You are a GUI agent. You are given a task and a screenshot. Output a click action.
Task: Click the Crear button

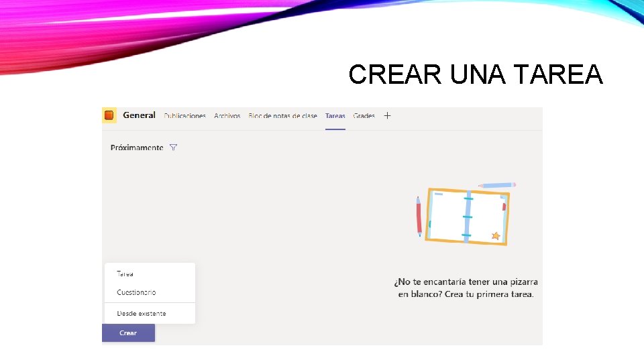pos(129,333)
